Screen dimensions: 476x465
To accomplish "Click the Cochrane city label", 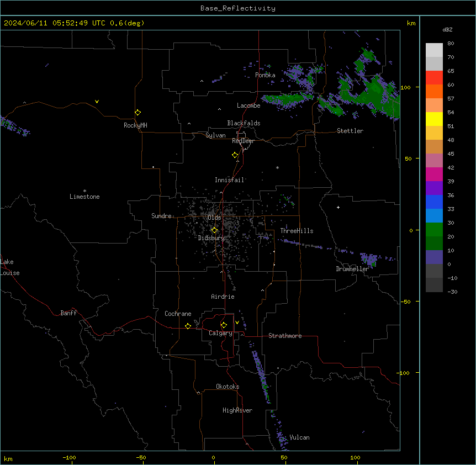I will [x=178, y=314].
